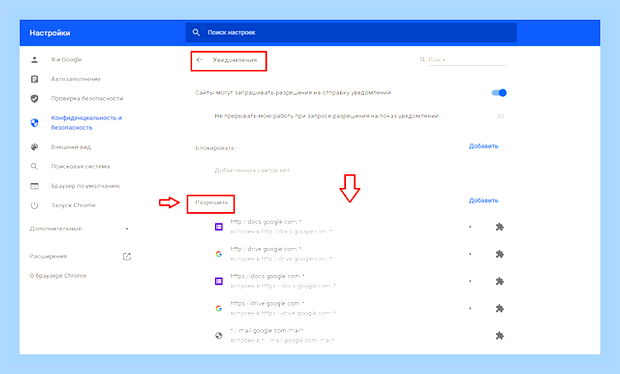This screenshot has width=620, height=374.
Task: Click the small magnifier icon in notifications search
Action: pyautogui.click(x=422, y=59)
